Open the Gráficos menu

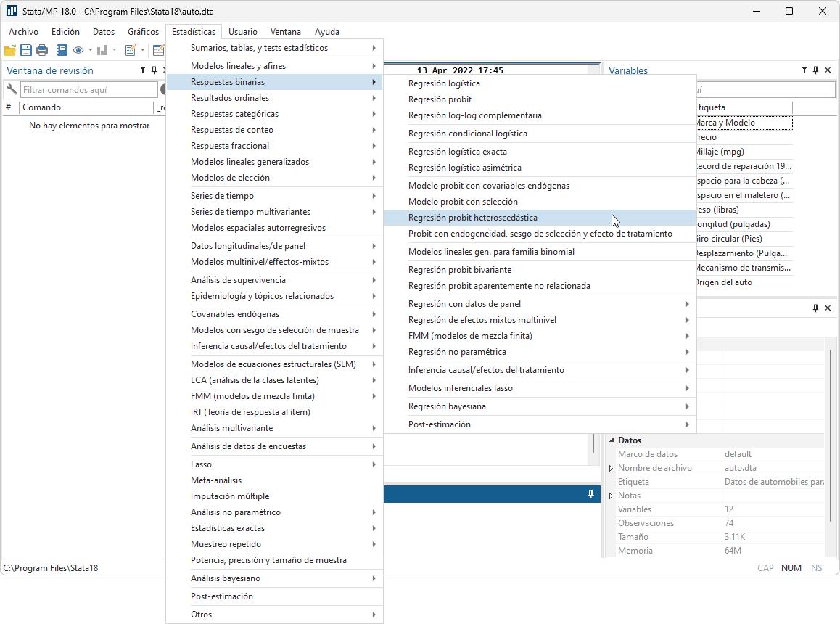pos(143,32)
